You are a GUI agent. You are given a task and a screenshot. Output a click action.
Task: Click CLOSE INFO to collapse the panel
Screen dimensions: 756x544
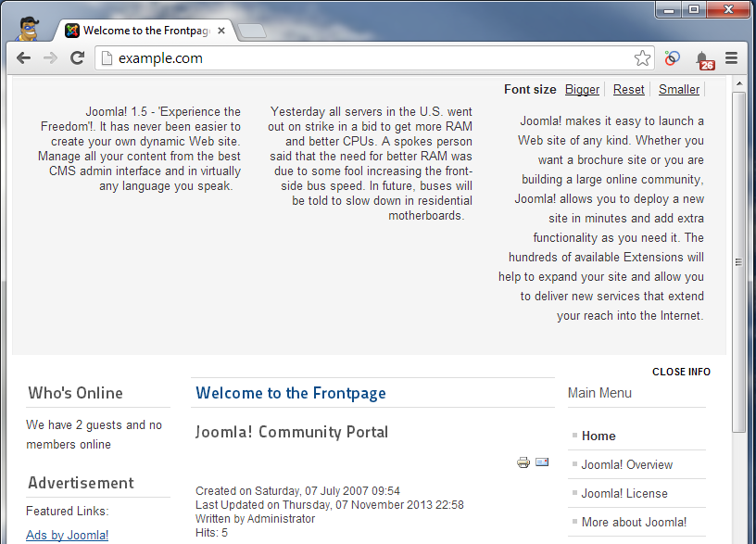pos(681,372)
